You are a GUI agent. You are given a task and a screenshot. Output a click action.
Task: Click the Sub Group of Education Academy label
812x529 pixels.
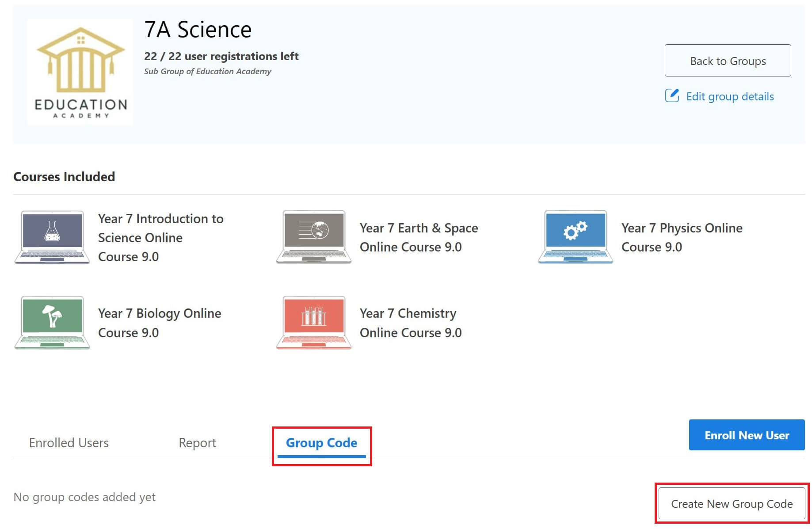tap(208, 71)
